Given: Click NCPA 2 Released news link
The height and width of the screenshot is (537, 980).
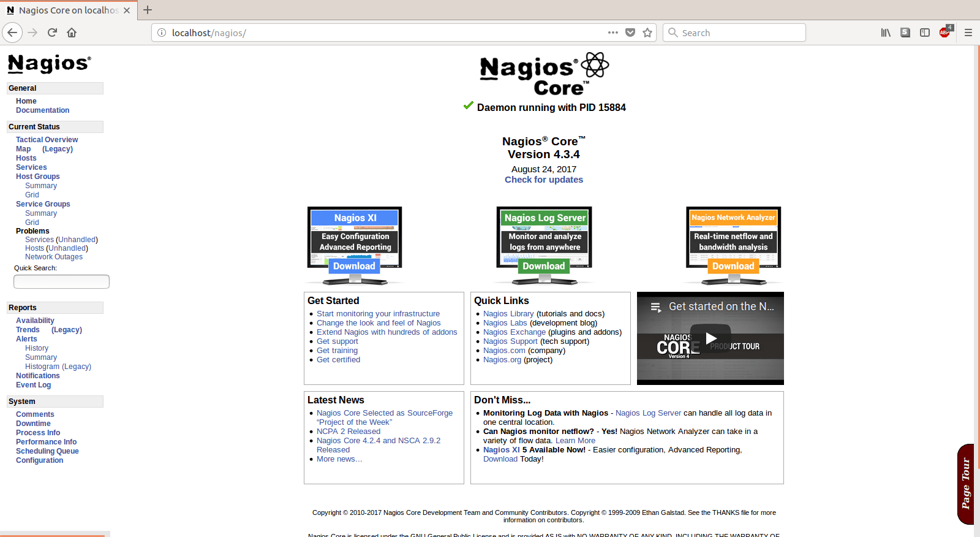Looking at the screenshot, I should tap(349, 432).
